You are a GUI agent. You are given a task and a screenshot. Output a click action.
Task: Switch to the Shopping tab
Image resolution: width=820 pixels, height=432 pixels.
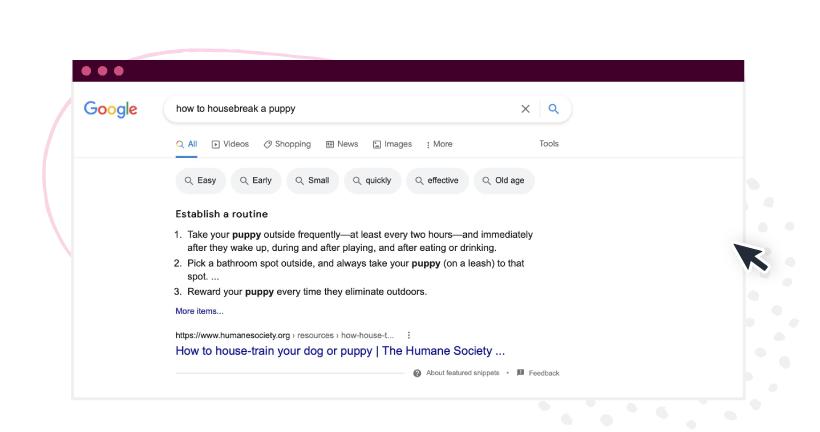tap(287, 144)
